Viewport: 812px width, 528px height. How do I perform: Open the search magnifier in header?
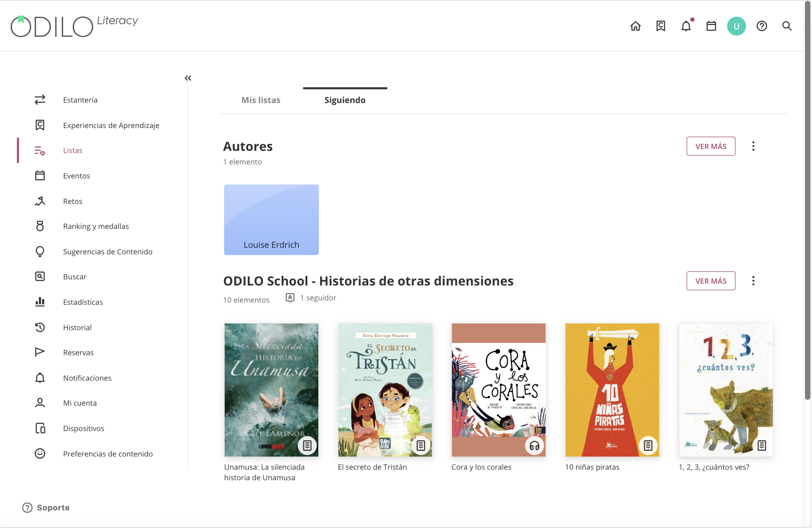point(787,26)
